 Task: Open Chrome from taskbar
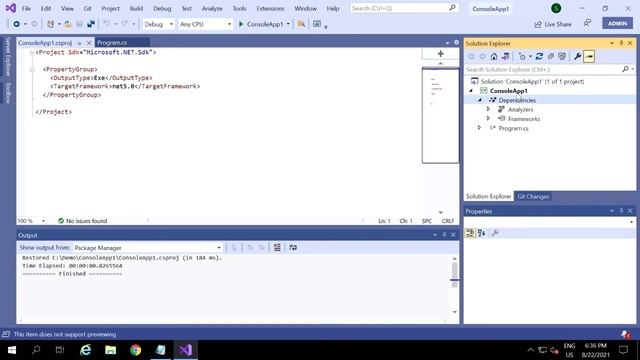coord(136,350)
